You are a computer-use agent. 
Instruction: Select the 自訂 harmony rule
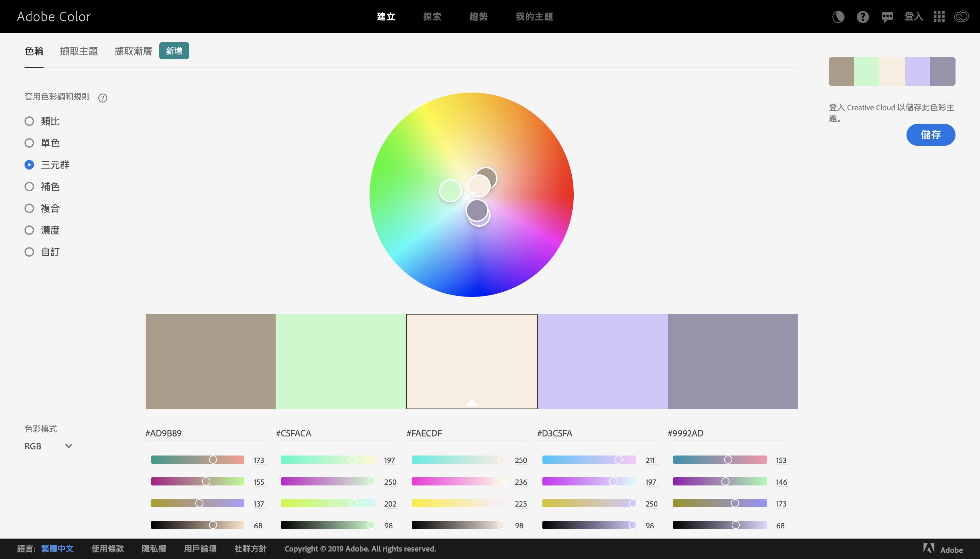[29, 252]
